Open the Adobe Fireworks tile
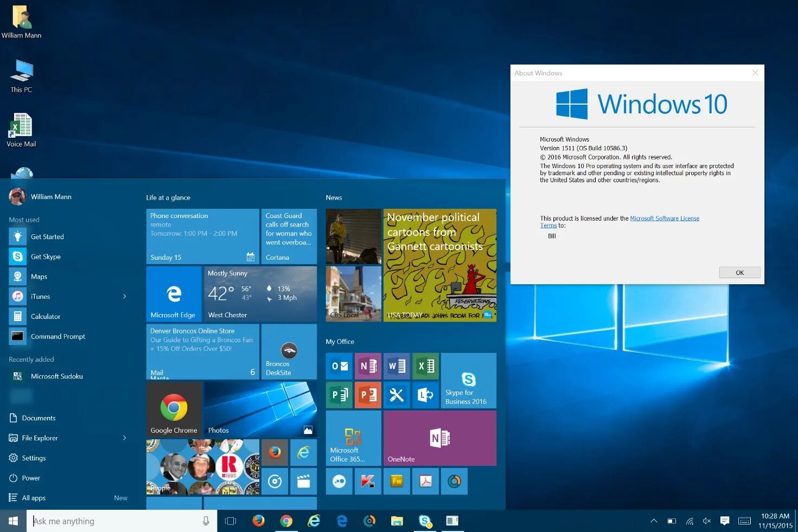798x532 pixels. tap(397, 481)
